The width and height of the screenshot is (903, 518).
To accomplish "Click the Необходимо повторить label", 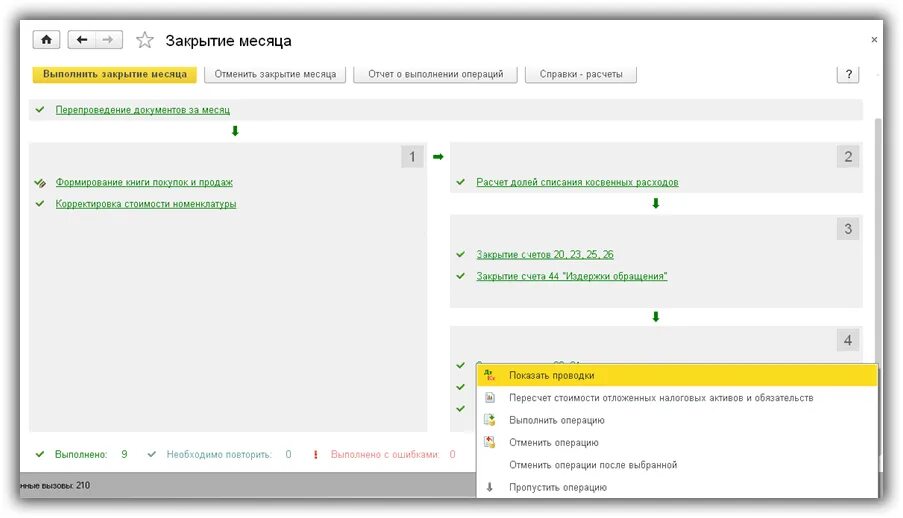I will (219, 454).
